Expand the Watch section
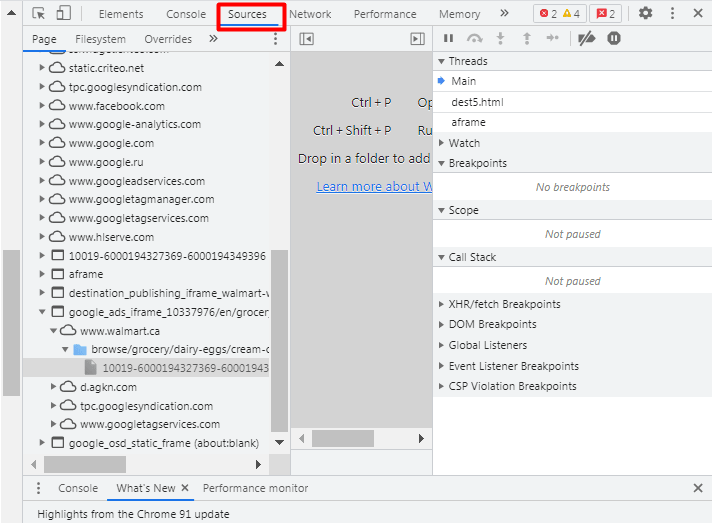 (x=441, y=143)
